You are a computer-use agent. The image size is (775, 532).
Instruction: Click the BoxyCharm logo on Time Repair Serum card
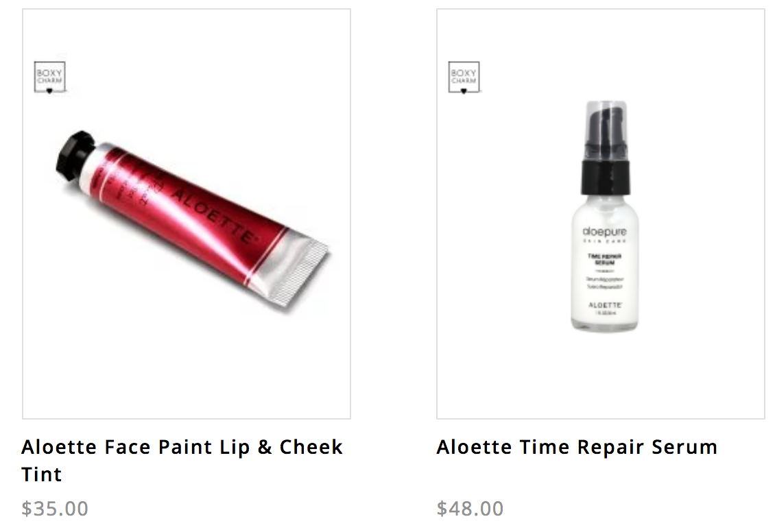pyautogui.click(x=464, y=77)
